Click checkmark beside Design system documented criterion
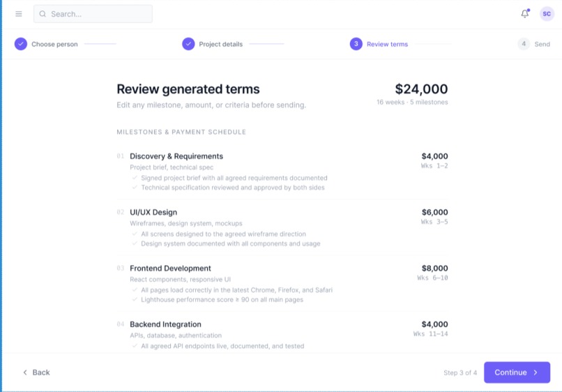The image size is (562, 392). pos(135,243)
